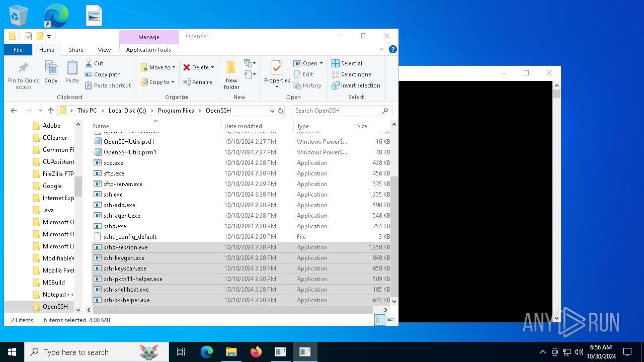Go up one folder with the Up arrow

click(51, 111)
